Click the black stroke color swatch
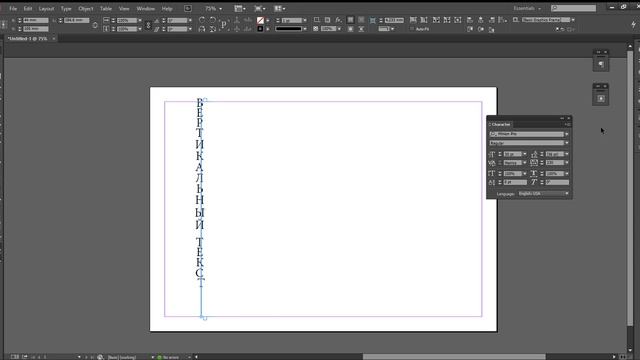 click(260, 29)
